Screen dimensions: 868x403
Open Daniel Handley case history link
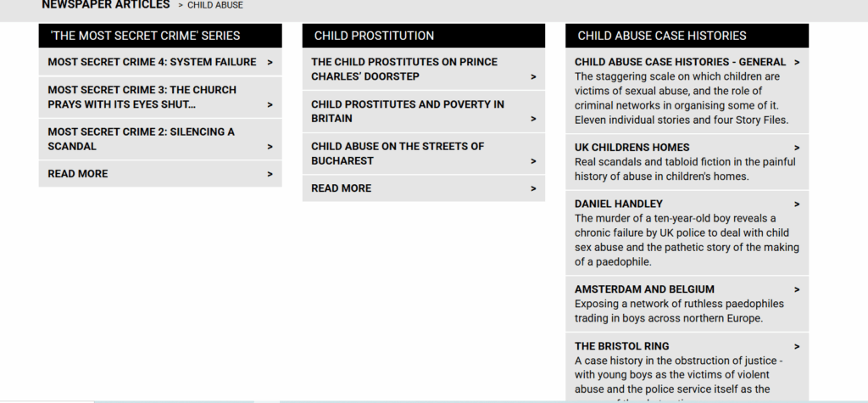619,204
